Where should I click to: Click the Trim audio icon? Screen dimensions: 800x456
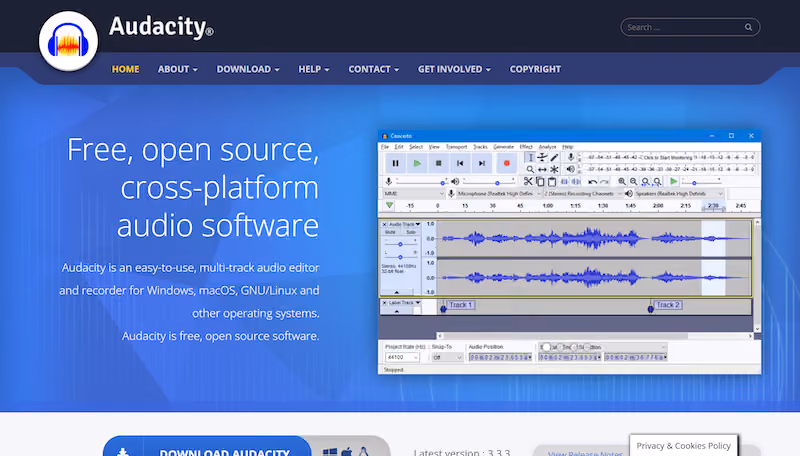(564, 181)
